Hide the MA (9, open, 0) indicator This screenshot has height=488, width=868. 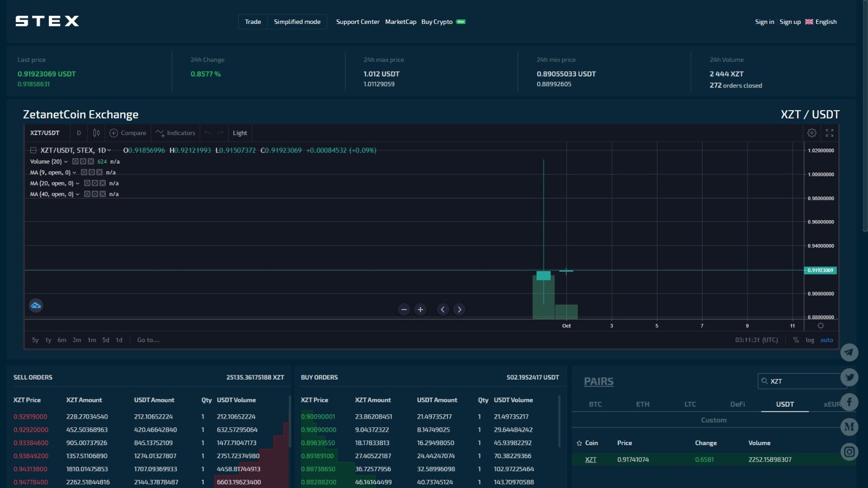click(84, 172)
